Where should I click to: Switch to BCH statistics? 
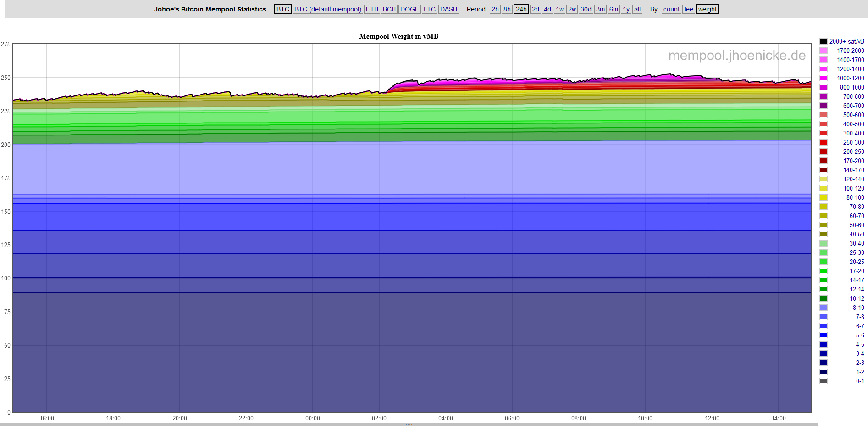click(x=389, y=9)
